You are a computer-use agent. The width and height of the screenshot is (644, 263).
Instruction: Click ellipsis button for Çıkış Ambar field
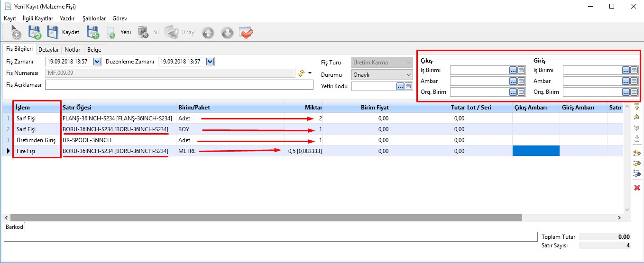tap(513, 81)
